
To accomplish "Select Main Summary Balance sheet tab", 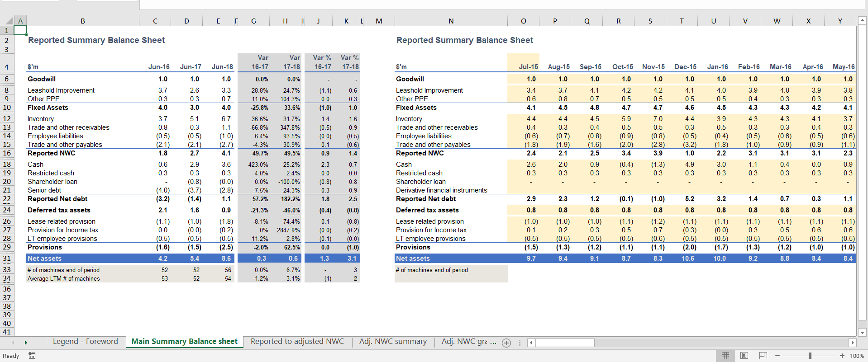I will (x=184, y=342).
